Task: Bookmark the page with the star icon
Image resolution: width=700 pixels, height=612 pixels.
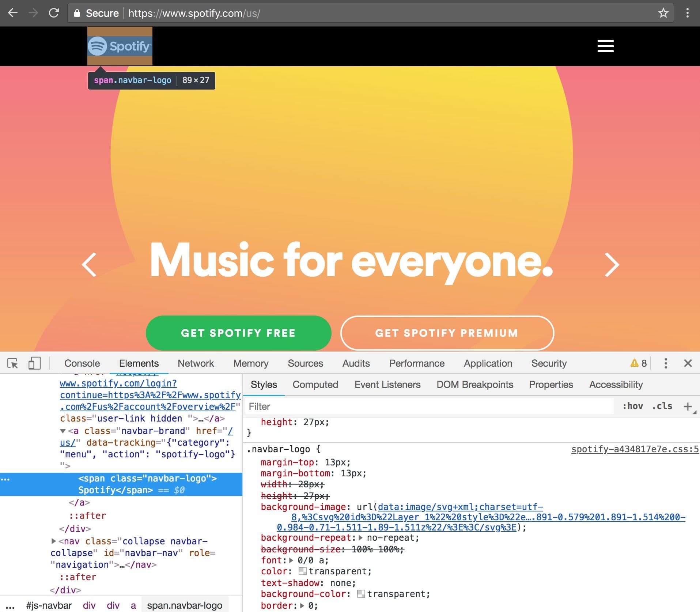Action: 663,13
